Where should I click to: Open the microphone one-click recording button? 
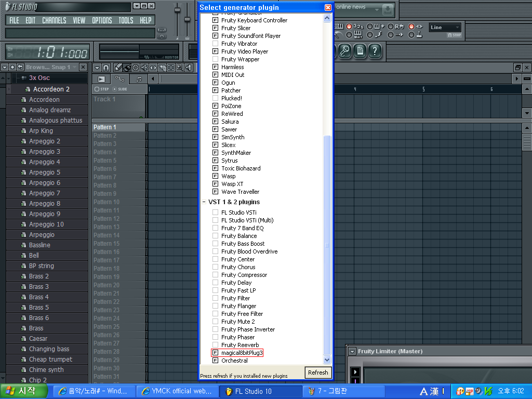coord(345,51)
